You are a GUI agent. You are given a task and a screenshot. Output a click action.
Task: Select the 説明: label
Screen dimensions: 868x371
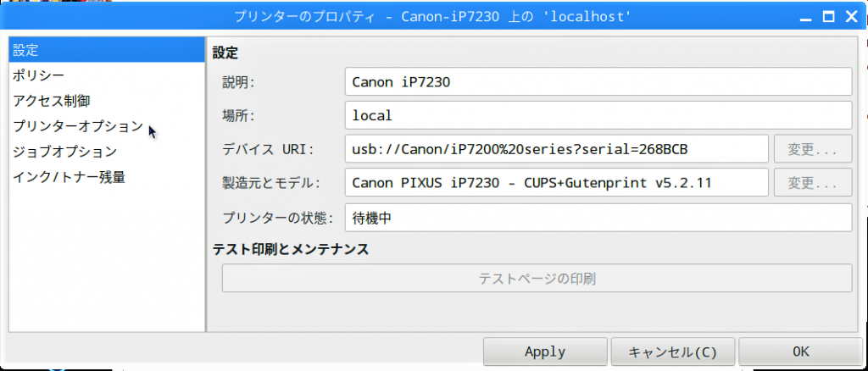238,82
